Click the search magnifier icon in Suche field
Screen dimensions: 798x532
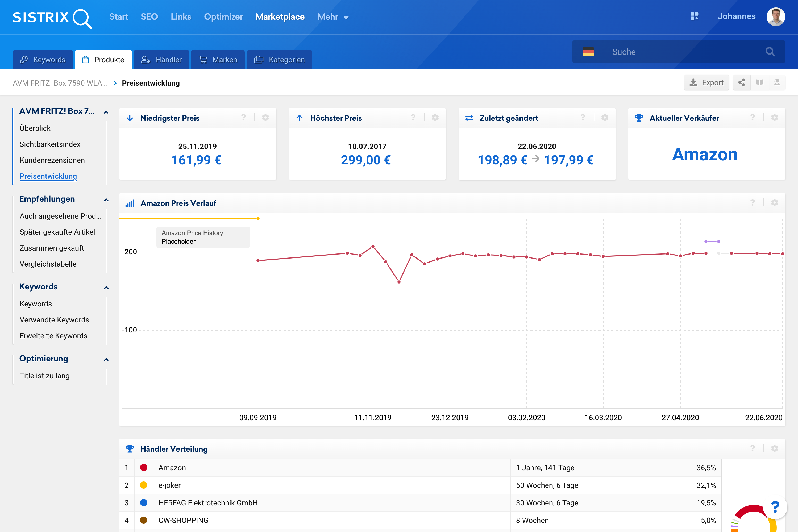click(770, 52)
